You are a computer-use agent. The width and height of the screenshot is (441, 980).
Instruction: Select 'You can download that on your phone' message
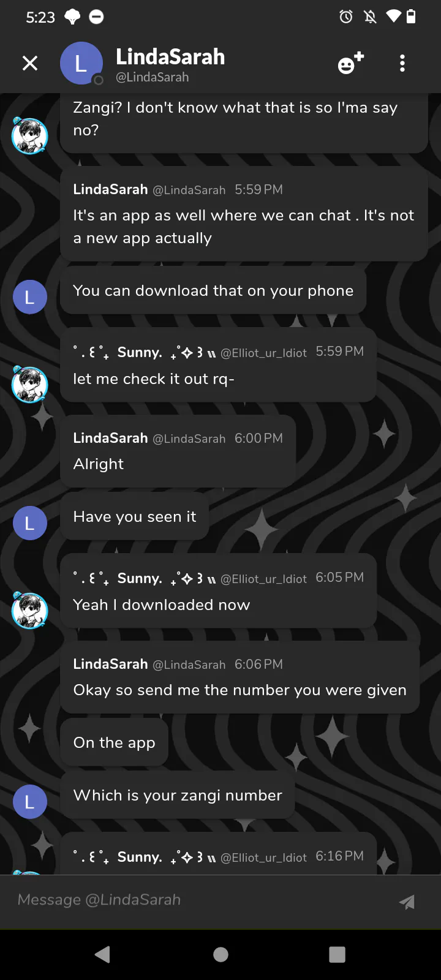click(213, 290)
